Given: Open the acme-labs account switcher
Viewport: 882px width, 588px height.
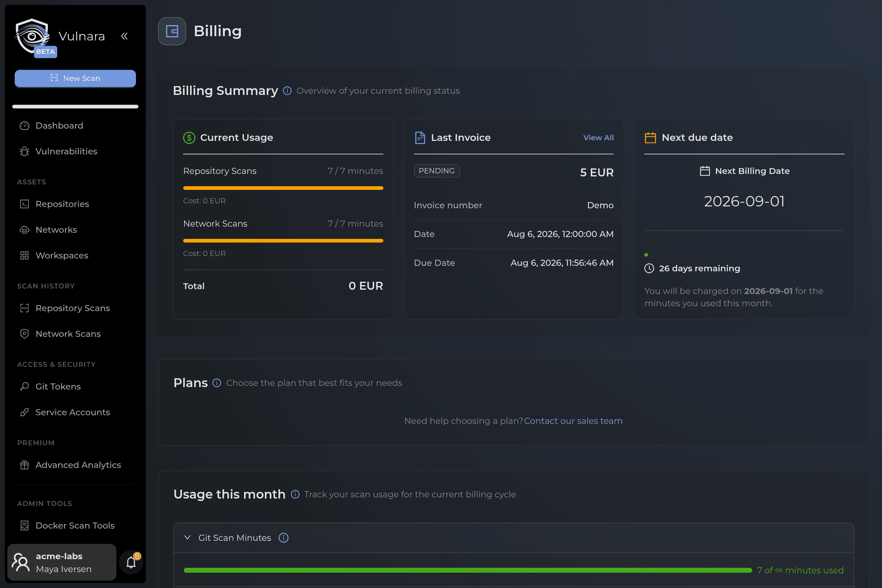Looking at the screenshot, I should click(62, 562).
